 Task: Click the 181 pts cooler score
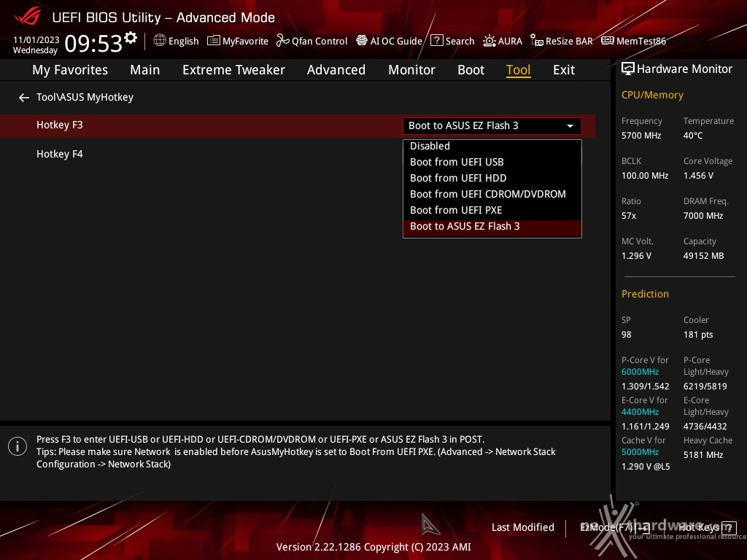click(x=698, y=335)
